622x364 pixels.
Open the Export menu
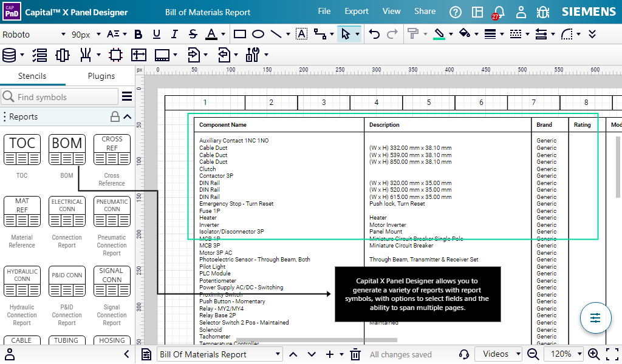pos(356,12)
